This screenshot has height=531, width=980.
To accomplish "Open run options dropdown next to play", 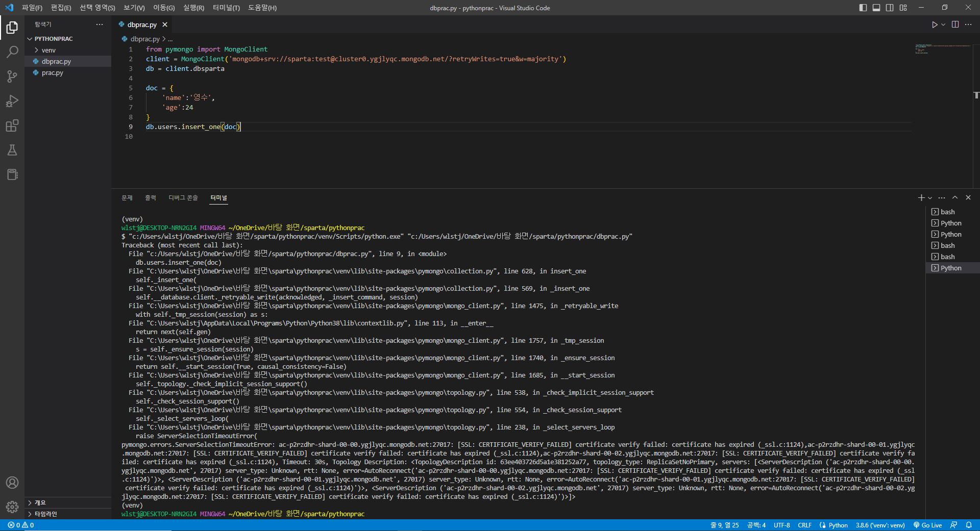I will point(943,24).
